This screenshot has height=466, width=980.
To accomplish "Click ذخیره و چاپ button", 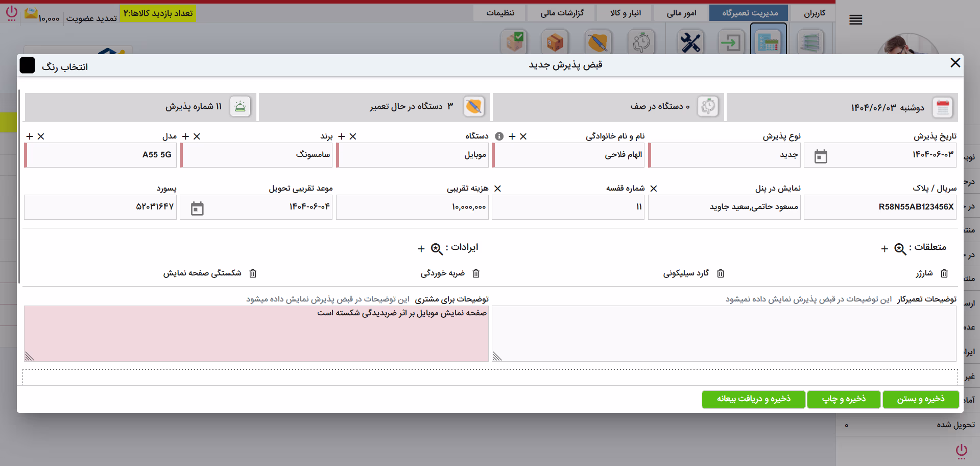I will pos(844,399).
